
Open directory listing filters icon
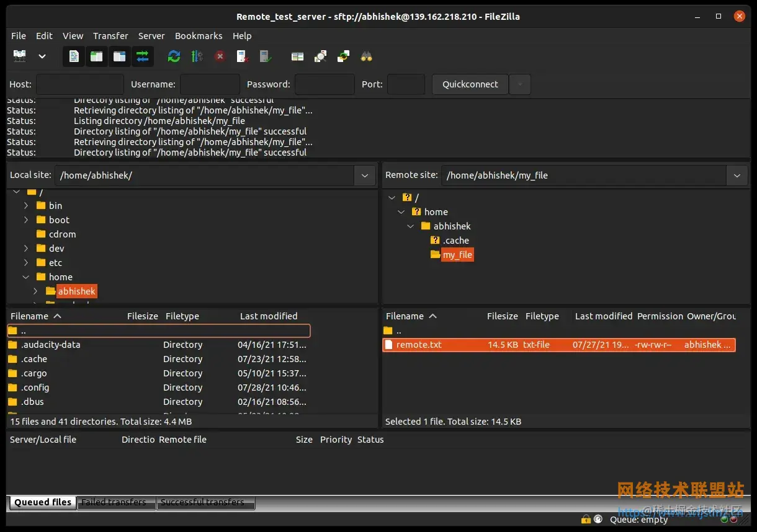pos(297,56)
